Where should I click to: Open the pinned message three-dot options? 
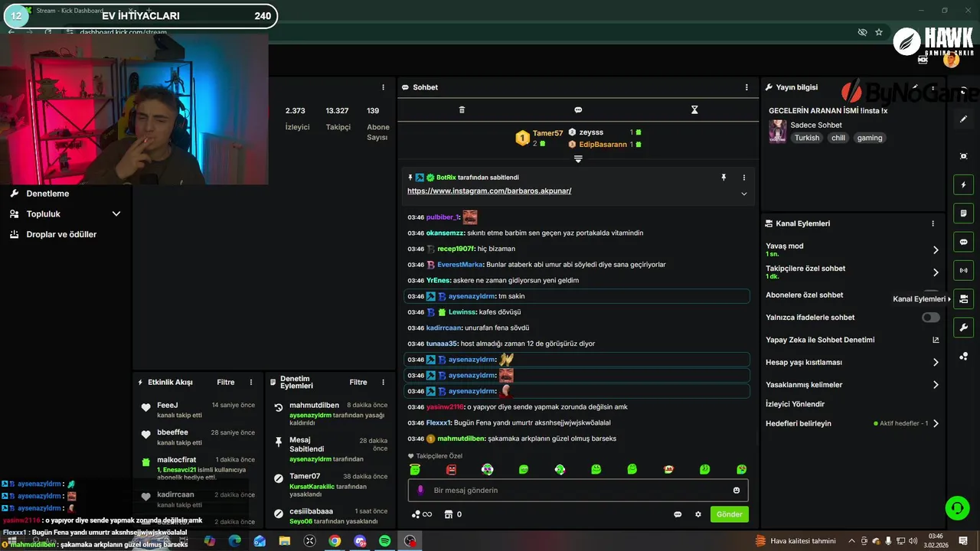coord(743,178)
